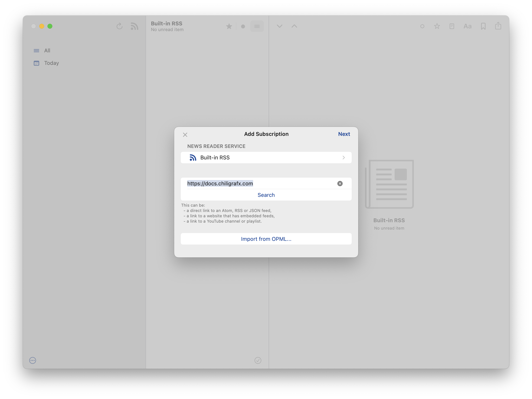Viewport: 532px width, 399px height.
Task: Mark all as read with the checkmark circle
Action: [x=258, y=360]
